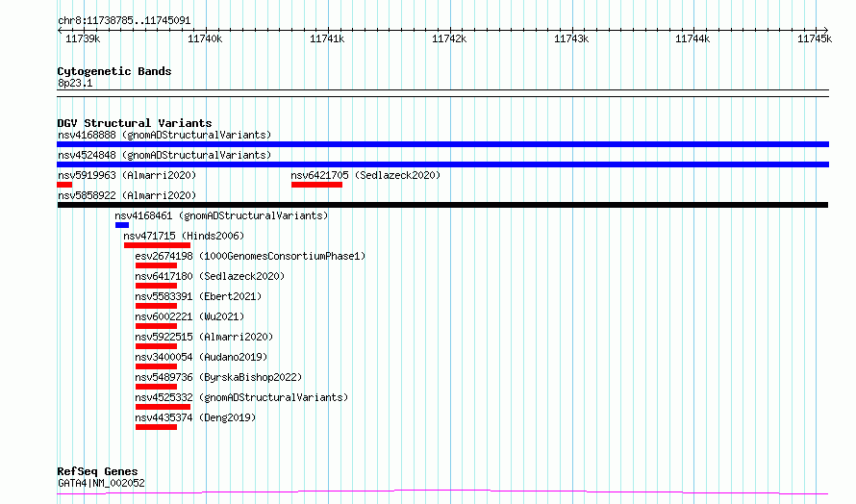Select the red bar under nsv5922515
The image size is (856, 504).
pyautogui.click(x=156, y=346)
